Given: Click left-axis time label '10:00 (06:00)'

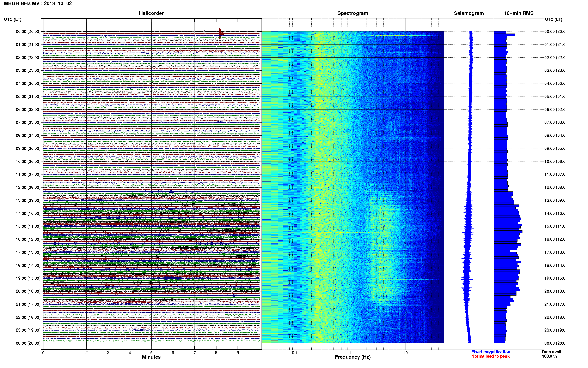Looking at the screenshot, I should [x=28, y=162].
